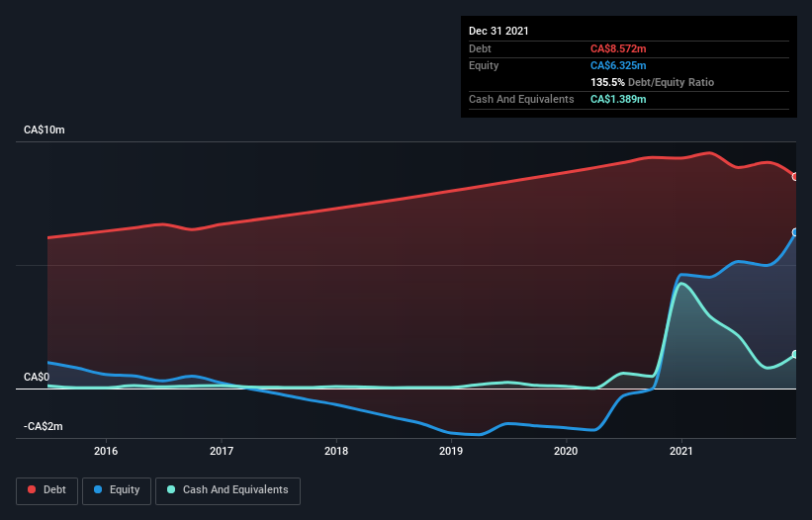
Task: Click the 2018 x-axis label
Action: pyautogui.click(x=336, y=451)
